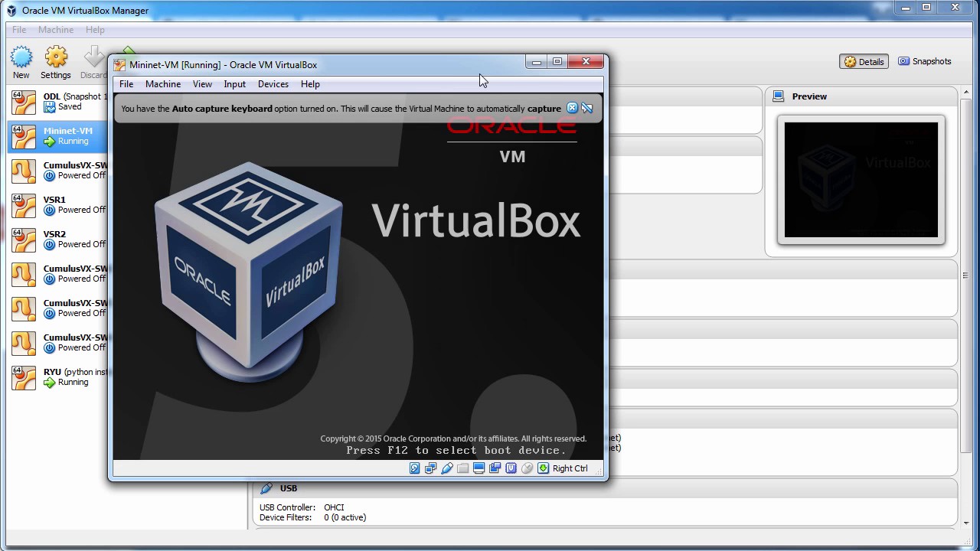Open Machine menu in VirtualBox Manager
The height and width of the screenshot is (551, 980).
coord(56,30)
